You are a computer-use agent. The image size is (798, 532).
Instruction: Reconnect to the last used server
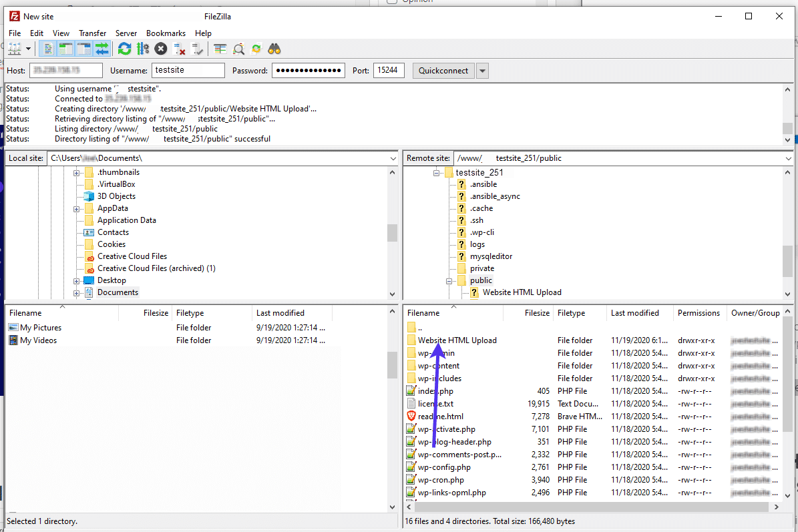(196, 48)
